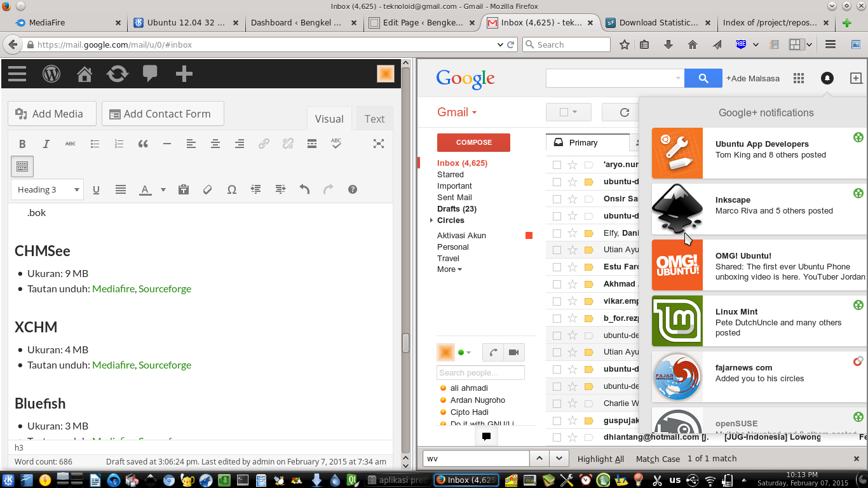This screenshot has height=488, width=868.
Task: Open distraction-free fullscreen writing mode
Action: [x=379, y=144]
